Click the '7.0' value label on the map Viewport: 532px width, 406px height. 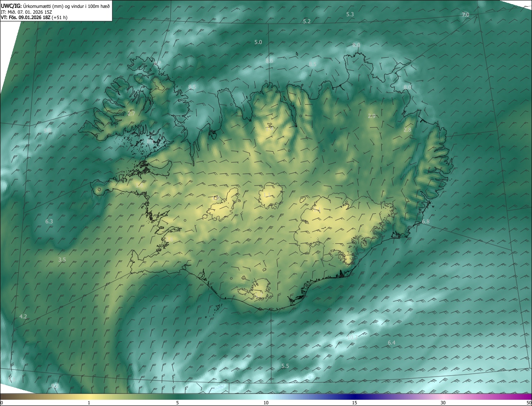[x=465, y=15]
